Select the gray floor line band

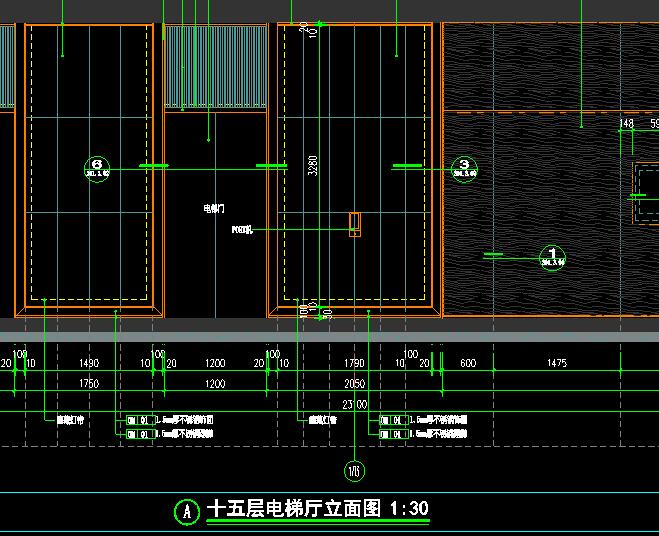tap(330, 326)
